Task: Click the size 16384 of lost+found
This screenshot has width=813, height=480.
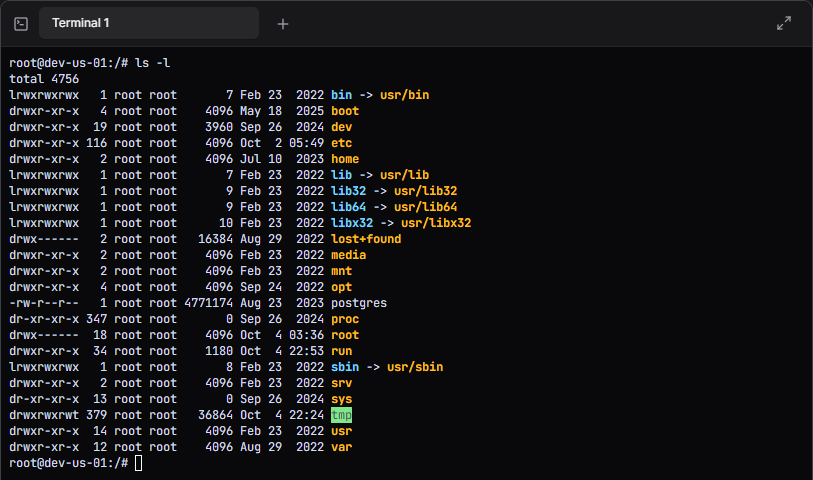Action: point(215,239)
